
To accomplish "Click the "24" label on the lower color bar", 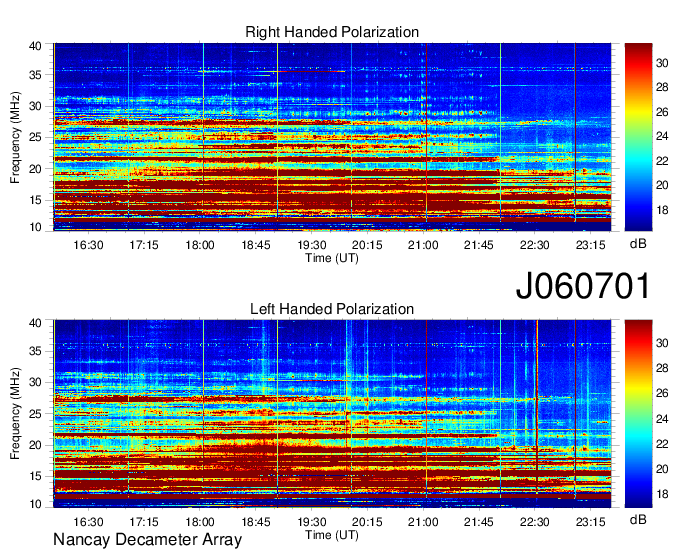I will coord(662,419).
